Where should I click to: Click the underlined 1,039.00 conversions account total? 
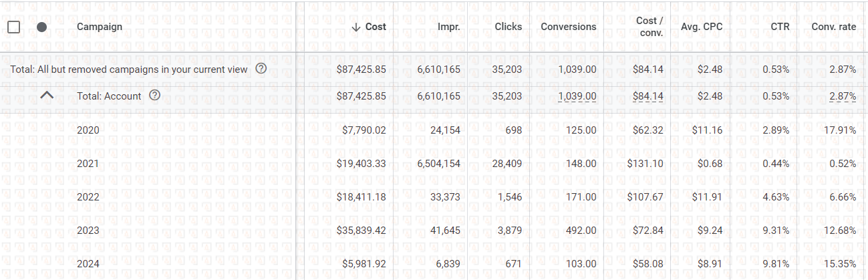coord(577,96)
